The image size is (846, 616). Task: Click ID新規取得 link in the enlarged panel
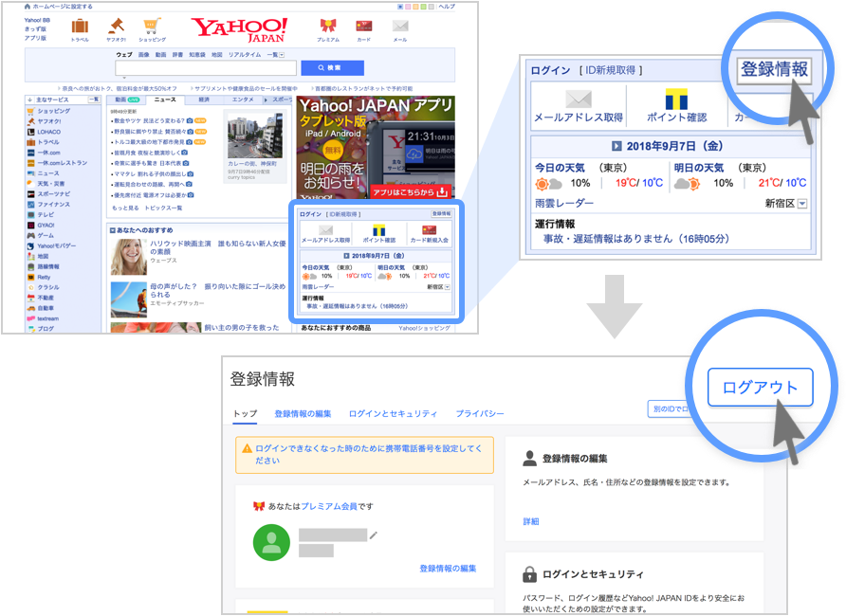[611, 70]
